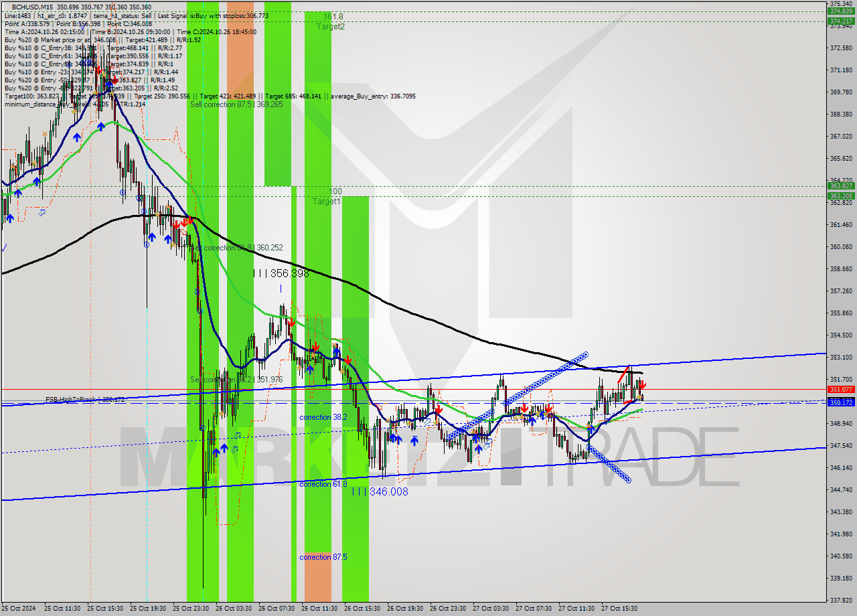The height and width of the screenshot is (616, 857).
Task: Click the blue 'correction 61.8' label
Action: (323, 484)
